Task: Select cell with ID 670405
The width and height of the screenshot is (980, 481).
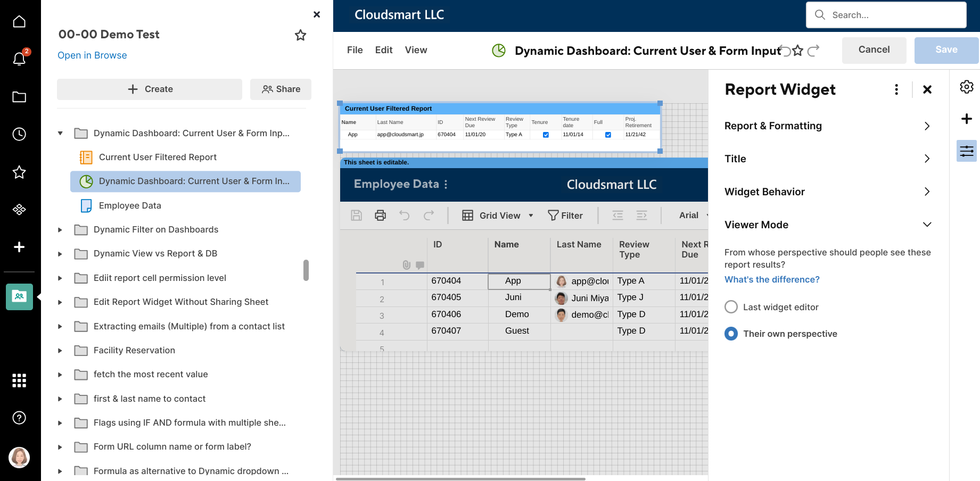Action: [x=457, y=297]
